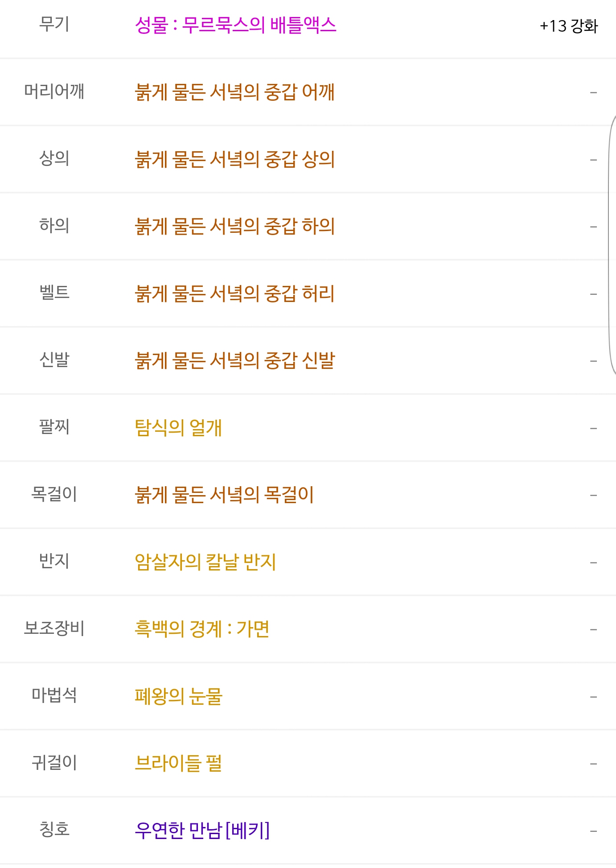Select pants item 붉게 물든 서녘의 중갑 하의

(x=235, y=226)
